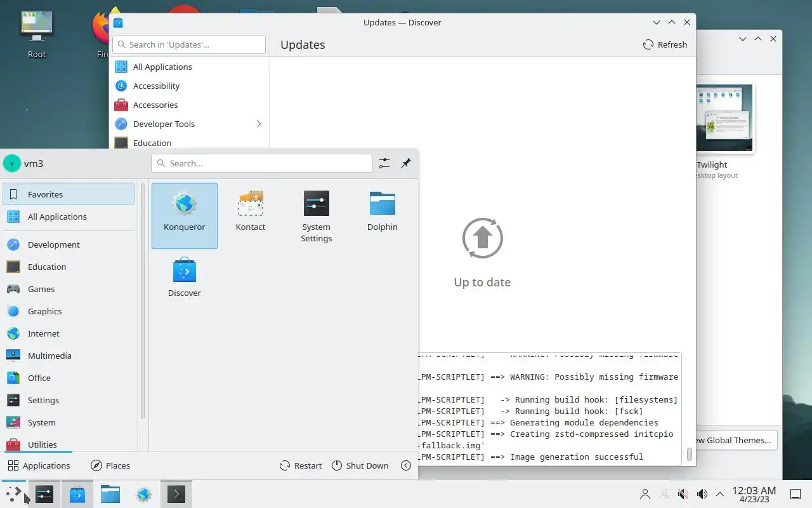The height and width of the screenshot is (508, 812).
Task: Switch to the Applications tab
Action: pyautogui.click(x=39, y=465)
